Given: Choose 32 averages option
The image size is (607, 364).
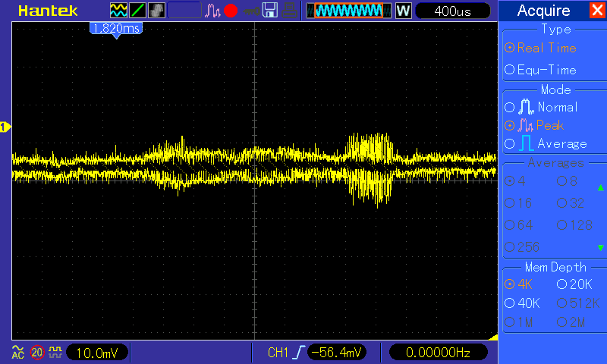Looking at the screenshot, I should tap(571, 202).
